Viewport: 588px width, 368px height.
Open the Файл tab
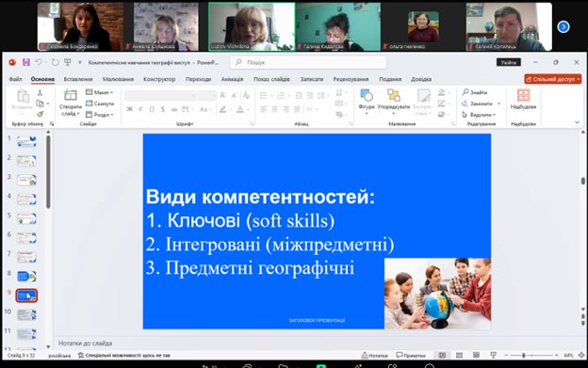[15, 79]
